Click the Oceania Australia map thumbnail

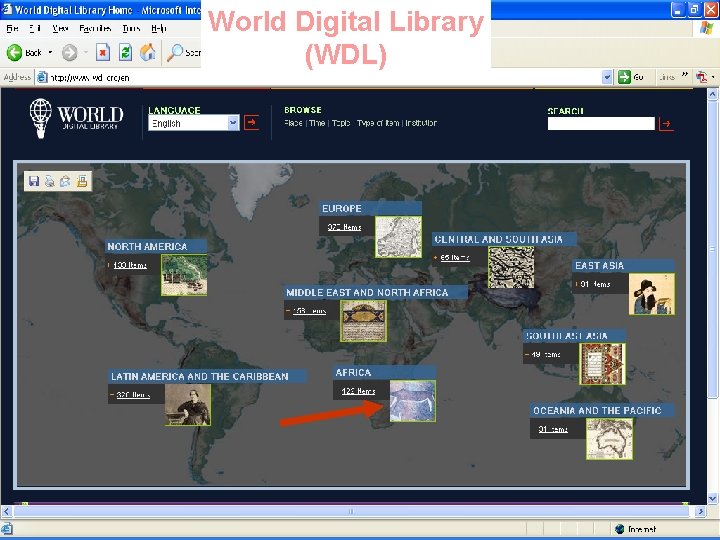(609, 439)
